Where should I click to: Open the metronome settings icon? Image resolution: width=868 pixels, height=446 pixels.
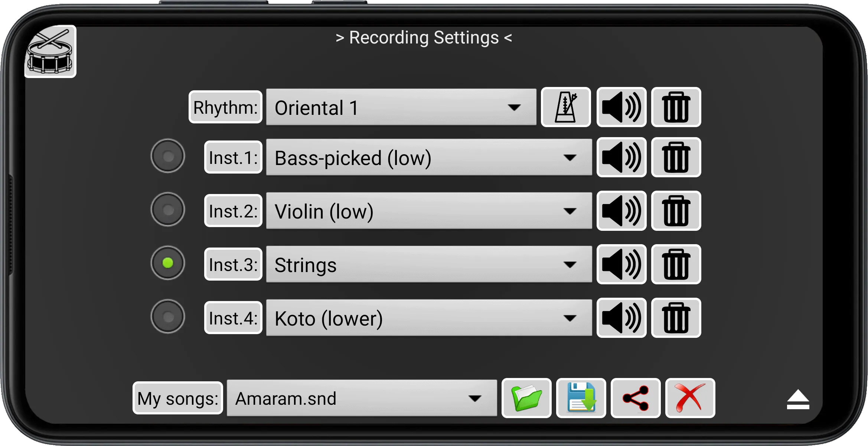pos(565,107)
